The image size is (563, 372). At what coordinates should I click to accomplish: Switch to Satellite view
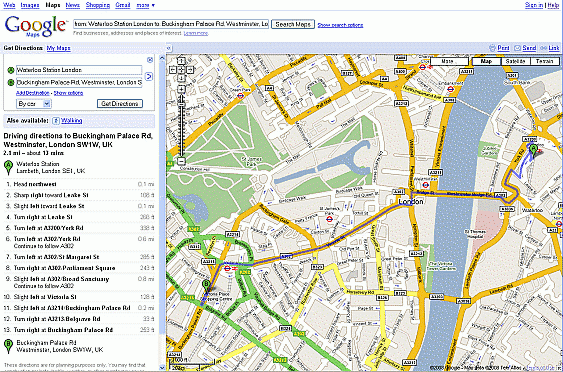point(515,61)
